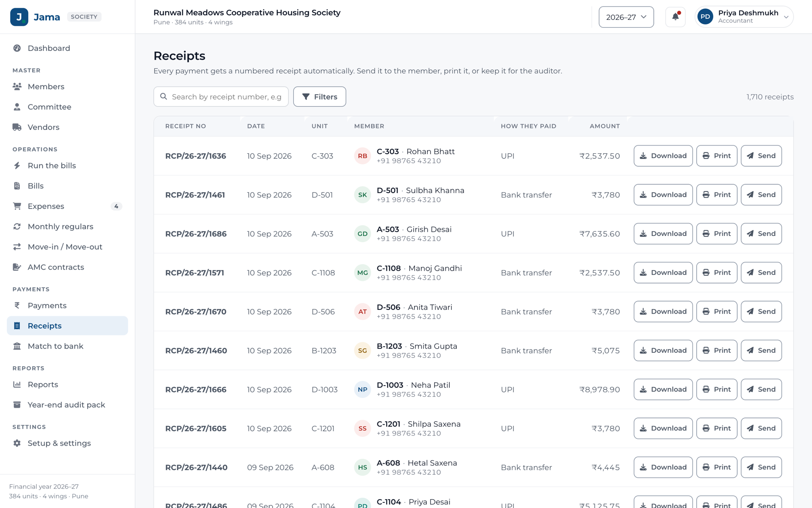Click receipt number RCP/26-27/1605
Screen dimensions: 812x508
click(196, 429)
